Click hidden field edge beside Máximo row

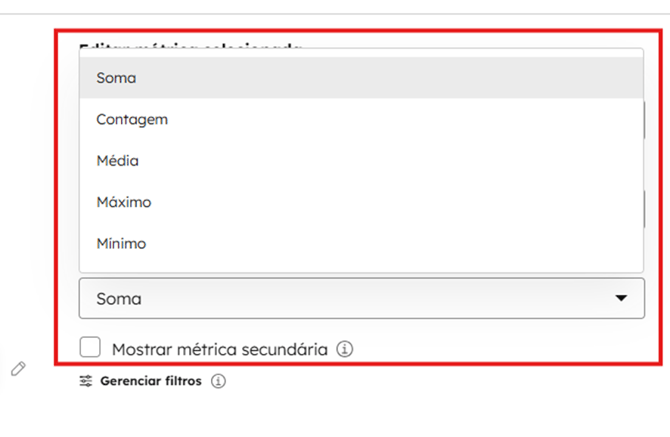(x=644, y=209)
